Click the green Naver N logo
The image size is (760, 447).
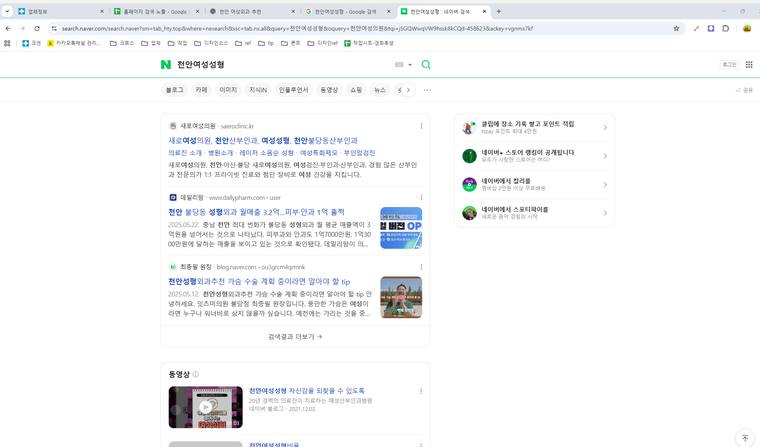coord(166,64)
